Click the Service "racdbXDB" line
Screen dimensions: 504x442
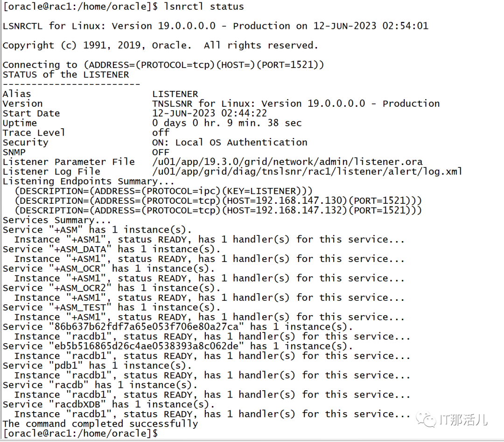(x=109, y=404)
